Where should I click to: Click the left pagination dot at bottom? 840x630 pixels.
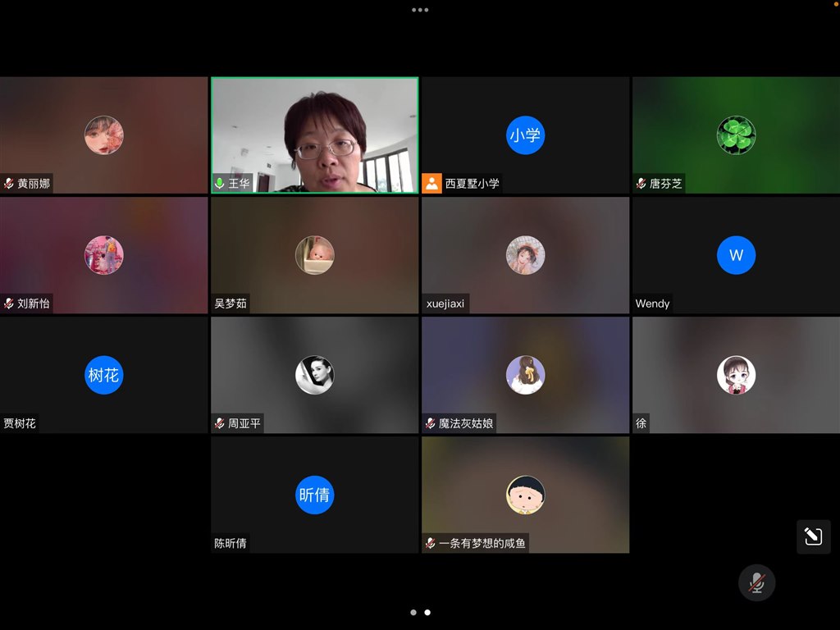[x=413, y=612]
